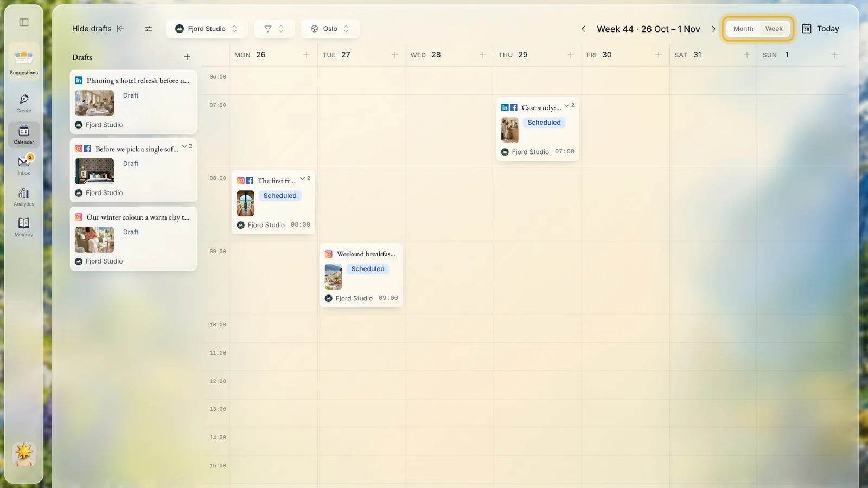Viewport: 868px width, 488px height.
Task: Add a post on Tuesday 27
Action: pyautogui.click(x=395, y=55)
